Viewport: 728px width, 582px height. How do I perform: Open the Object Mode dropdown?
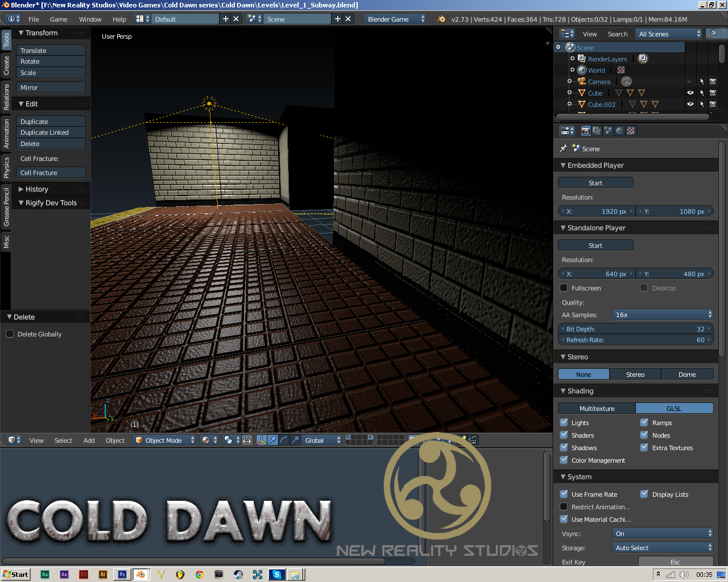pos(164,440)
